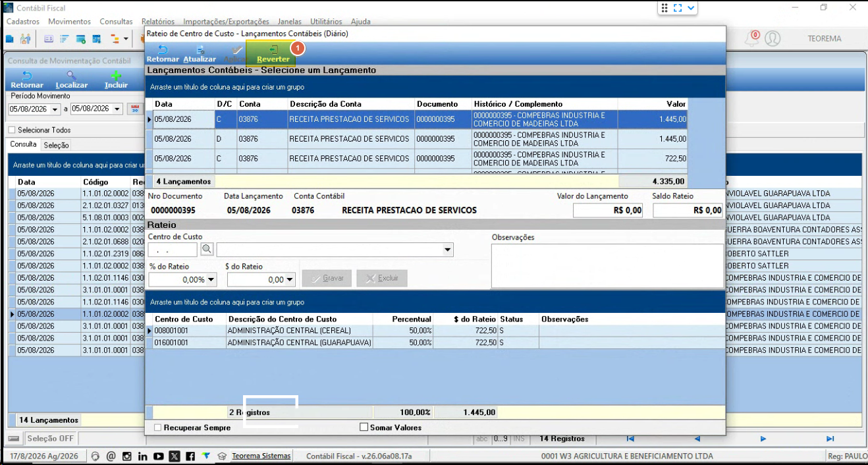Click the Seleção OFF indicator
This screenshot has height=465, width=868.
click(50, 439)
